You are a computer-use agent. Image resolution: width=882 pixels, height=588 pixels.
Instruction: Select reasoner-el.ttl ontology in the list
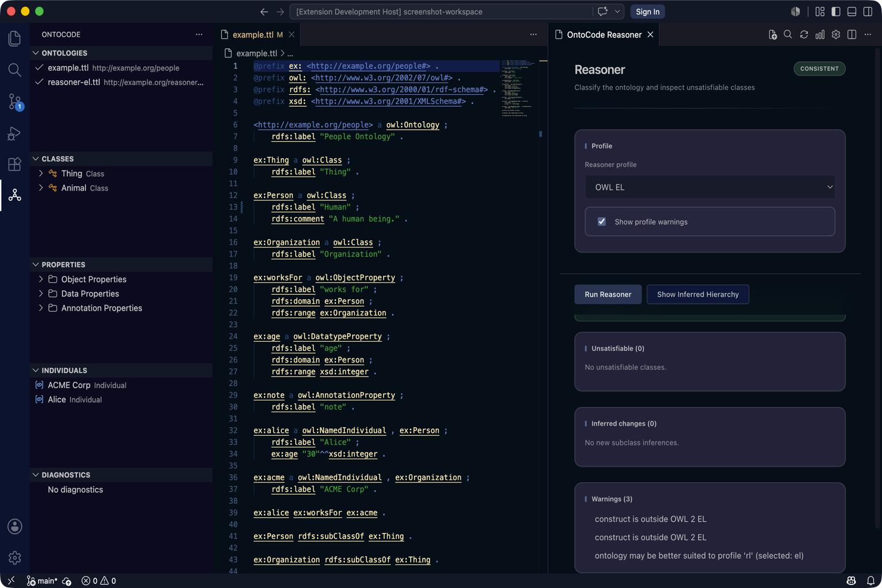(x=121, y=82)
